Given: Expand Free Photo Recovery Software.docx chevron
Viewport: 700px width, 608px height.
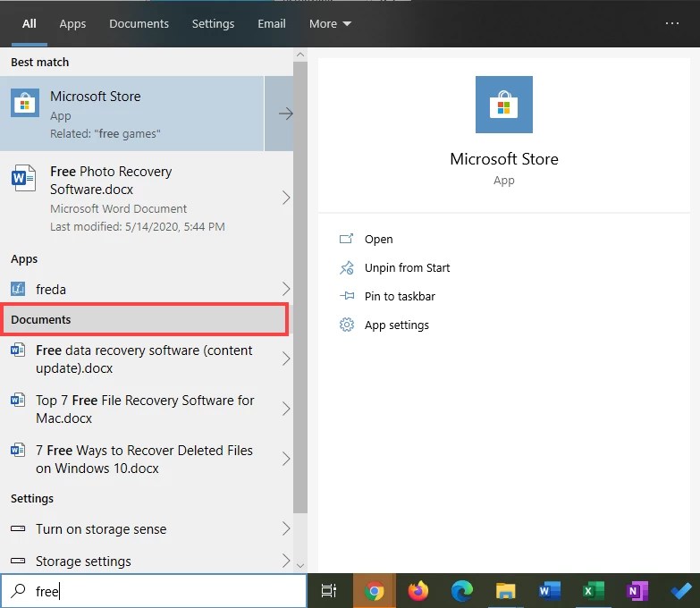Looking at the screenshot, I should click(286, 198).
